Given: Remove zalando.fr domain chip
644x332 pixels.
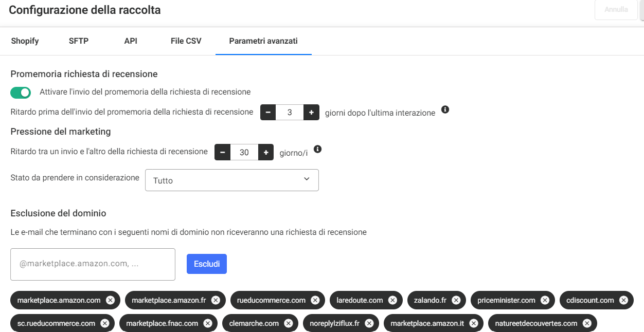Looking at the screenshot, I should (456, 300).
